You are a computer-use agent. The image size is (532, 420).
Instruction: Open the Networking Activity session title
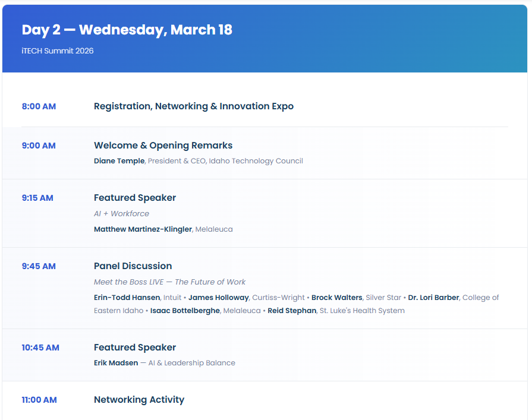139,400
